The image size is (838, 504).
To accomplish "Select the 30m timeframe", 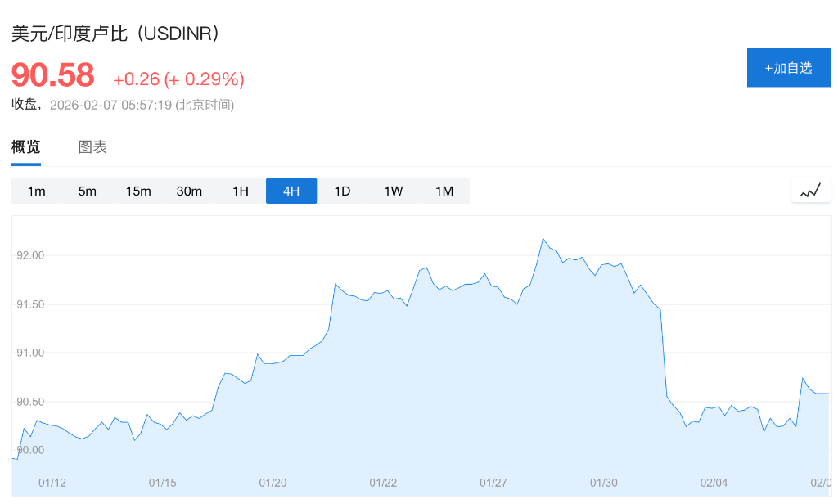I will pos(189,191).
